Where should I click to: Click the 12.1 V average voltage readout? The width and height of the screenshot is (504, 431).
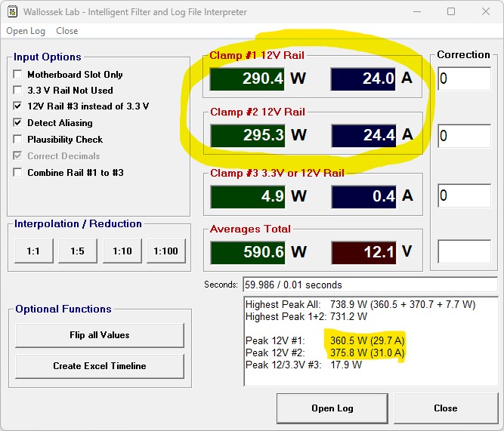pyautogui.click(x=364, y=252)
